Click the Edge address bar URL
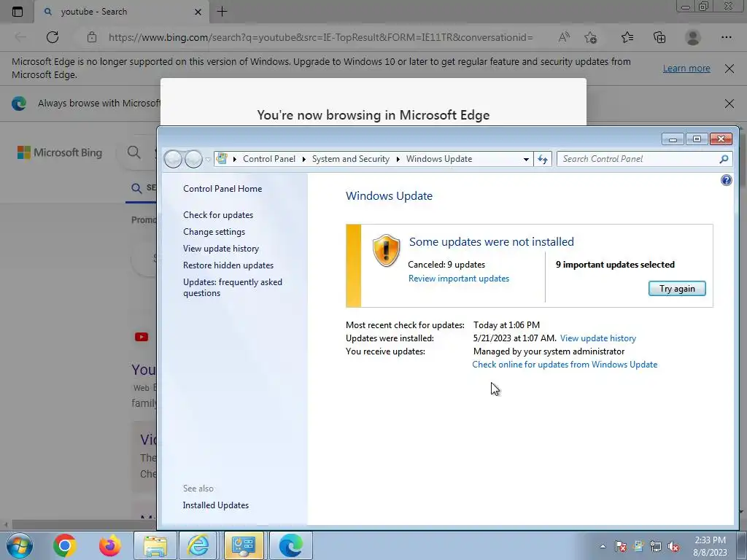Image resolution: width=747 pixels, height=560 pixels. click(321, 37)
